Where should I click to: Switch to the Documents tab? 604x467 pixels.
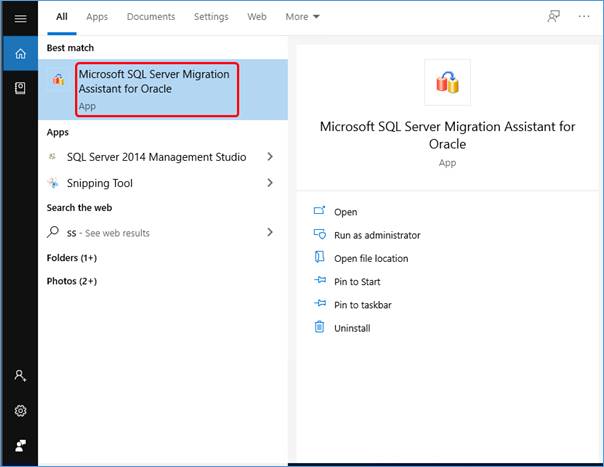(151, 17)
